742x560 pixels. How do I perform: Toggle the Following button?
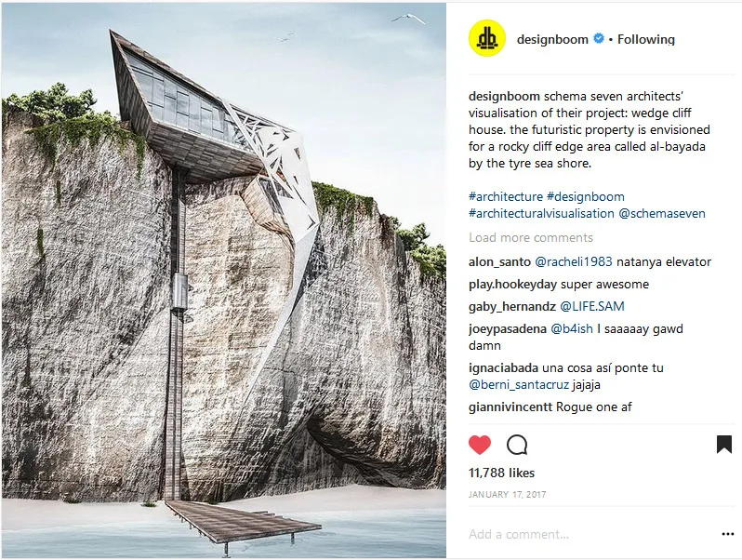tap(646, 39)
